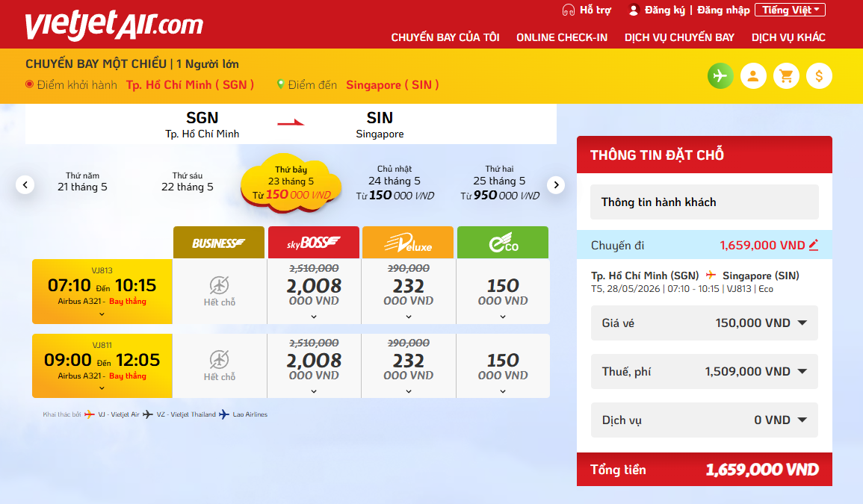This screenshot has height=504, width=863.
Task: Click destination Singapore (SIN) in yellow bar
Action: point(392,84)
